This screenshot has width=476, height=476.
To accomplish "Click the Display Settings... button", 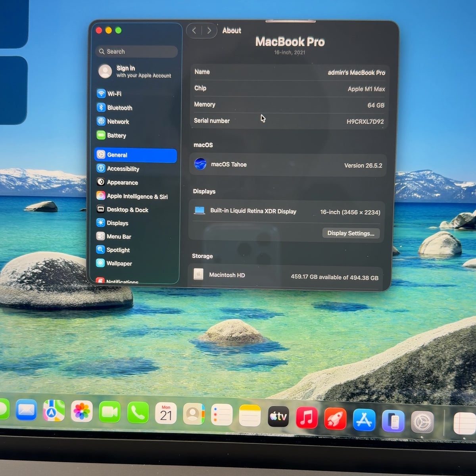I will tap(351, 233).
